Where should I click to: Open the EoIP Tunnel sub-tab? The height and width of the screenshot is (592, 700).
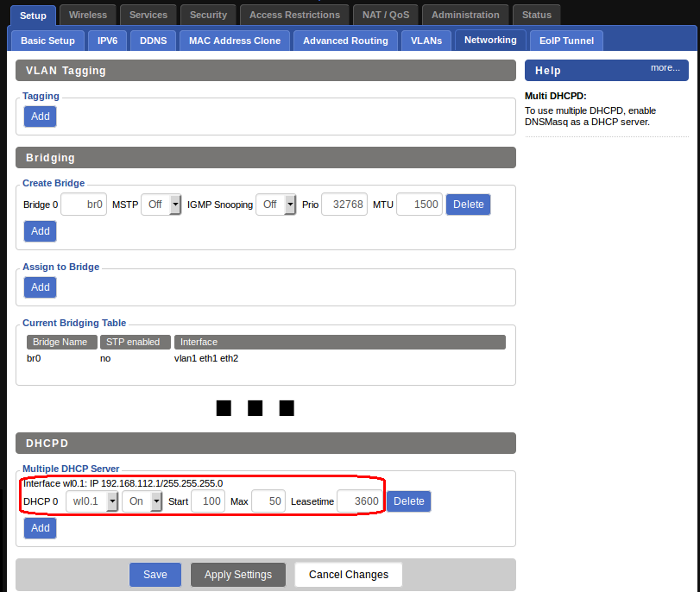(x=566, y=41)
